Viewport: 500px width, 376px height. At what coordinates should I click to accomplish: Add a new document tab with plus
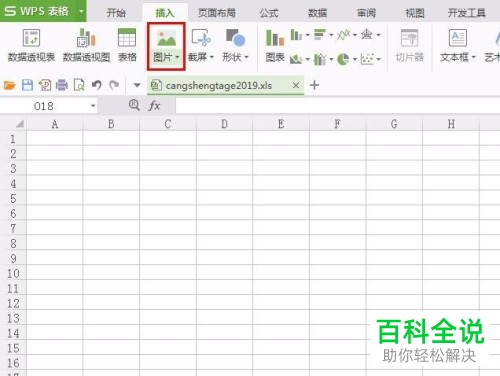point(314,85)
